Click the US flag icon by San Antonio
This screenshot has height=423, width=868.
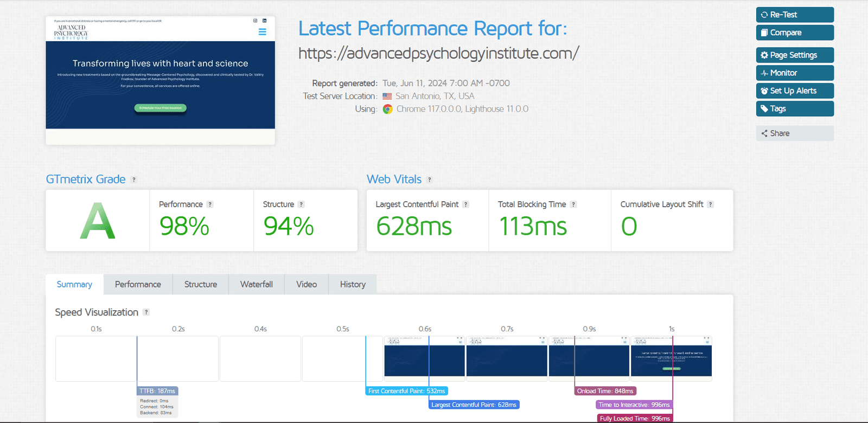387,96
